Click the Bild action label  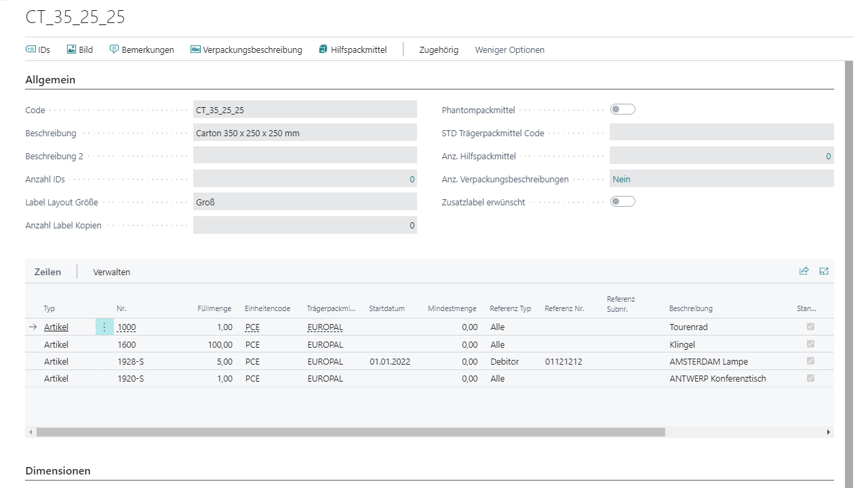(x=85, y=49)
